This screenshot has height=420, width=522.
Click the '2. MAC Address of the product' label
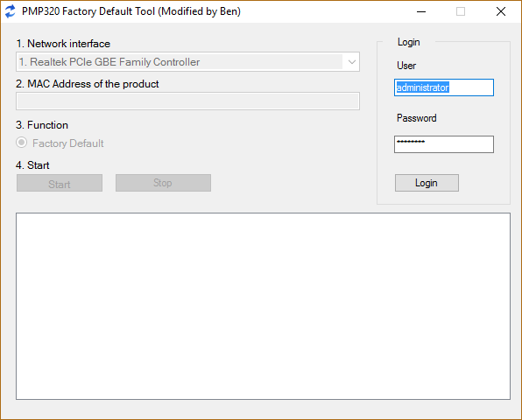coord(88,84)
